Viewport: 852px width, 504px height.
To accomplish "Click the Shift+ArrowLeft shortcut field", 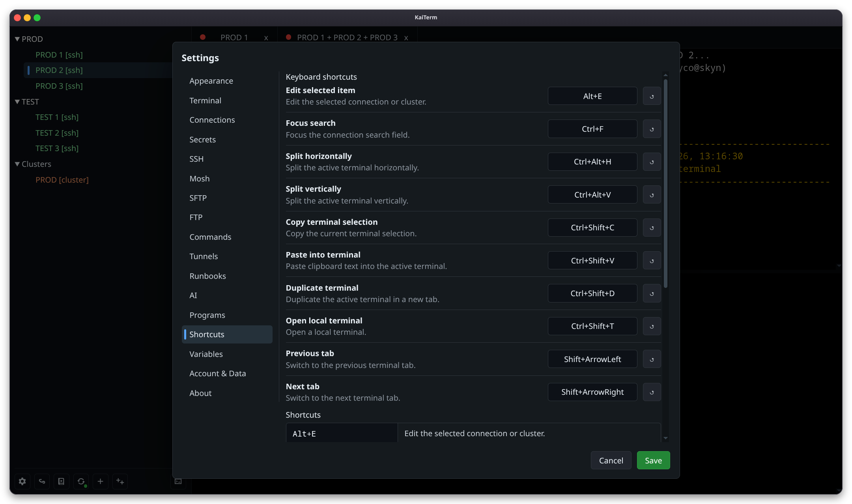I will (592, 359).
